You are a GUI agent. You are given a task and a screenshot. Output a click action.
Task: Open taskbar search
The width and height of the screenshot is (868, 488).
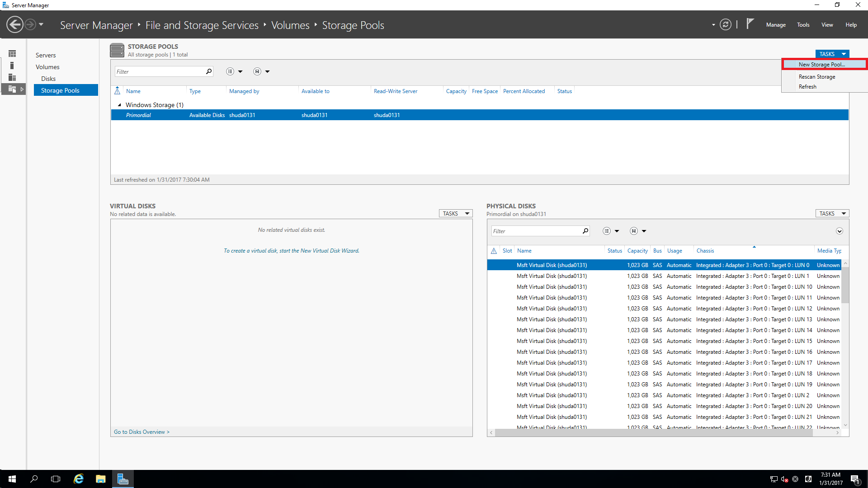pyautogui.click(x=34, y=479)
